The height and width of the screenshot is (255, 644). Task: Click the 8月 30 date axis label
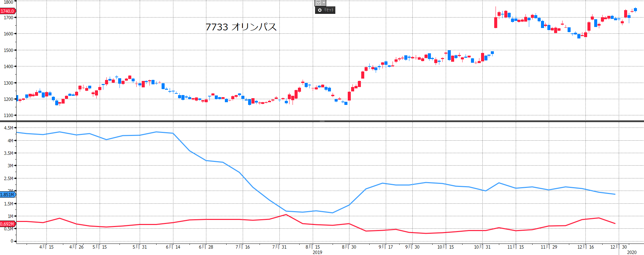349,247
